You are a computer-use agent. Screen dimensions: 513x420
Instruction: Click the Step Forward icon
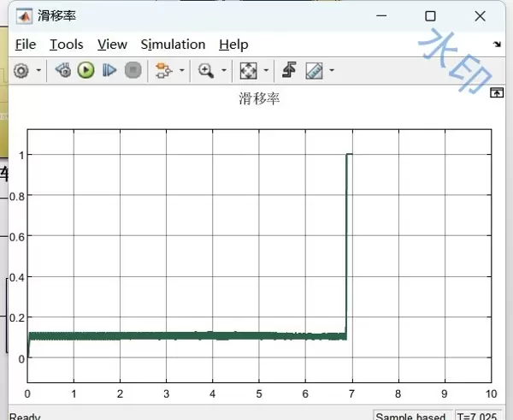coord(109,71)
